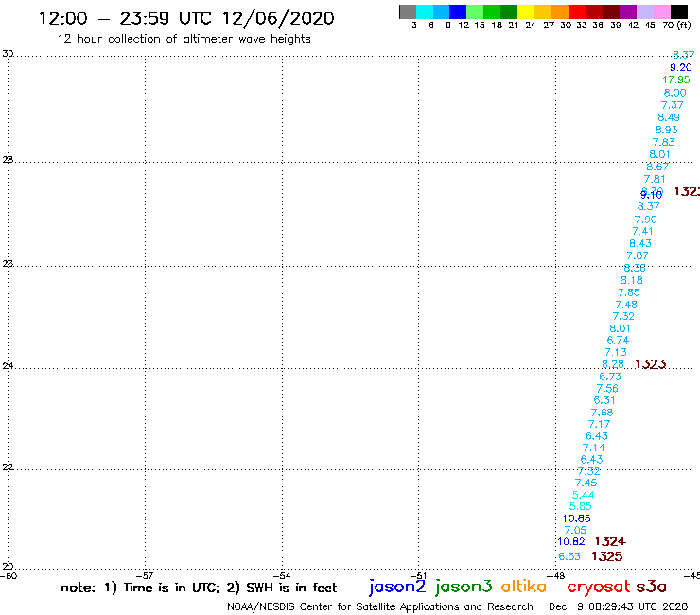Click the pink colorbar swatch
This screenshot has width=700, height=615.
661,11
